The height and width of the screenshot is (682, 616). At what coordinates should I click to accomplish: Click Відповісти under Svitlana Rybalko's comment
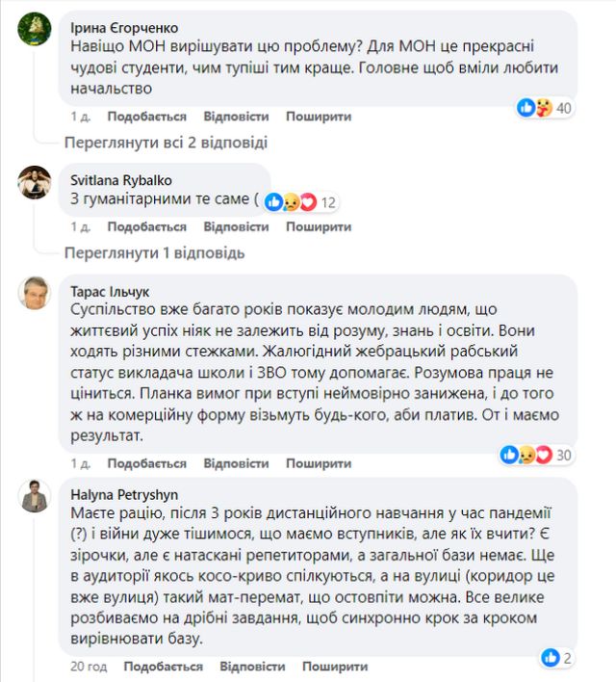click(x=236, y=226)
